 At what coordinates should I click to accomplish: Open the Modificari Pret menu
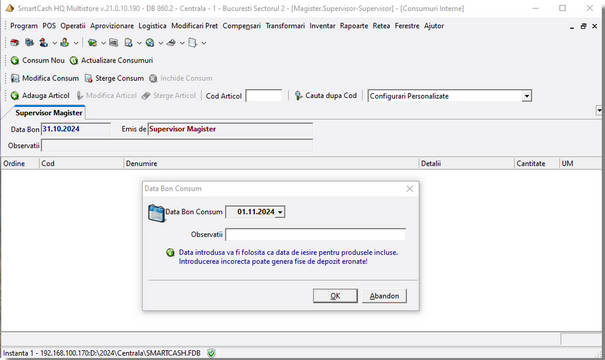click(x=194, y=26)
